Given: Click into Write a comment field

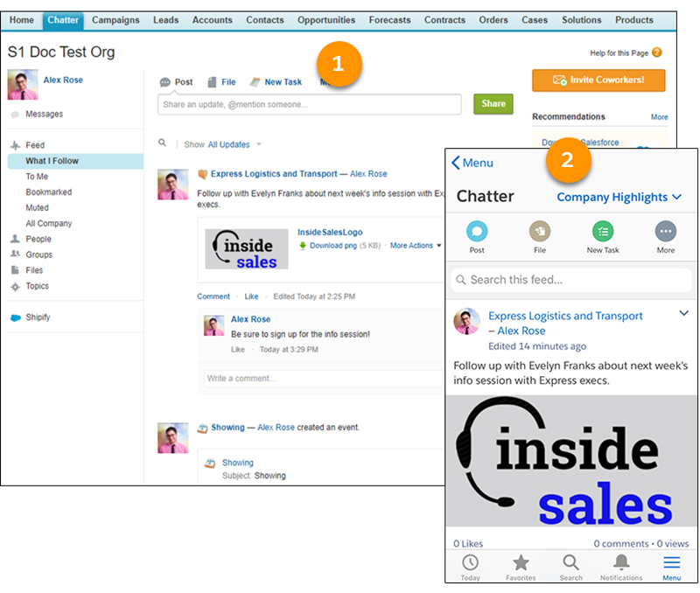Looking at the screenshot, I should point(325,379).
